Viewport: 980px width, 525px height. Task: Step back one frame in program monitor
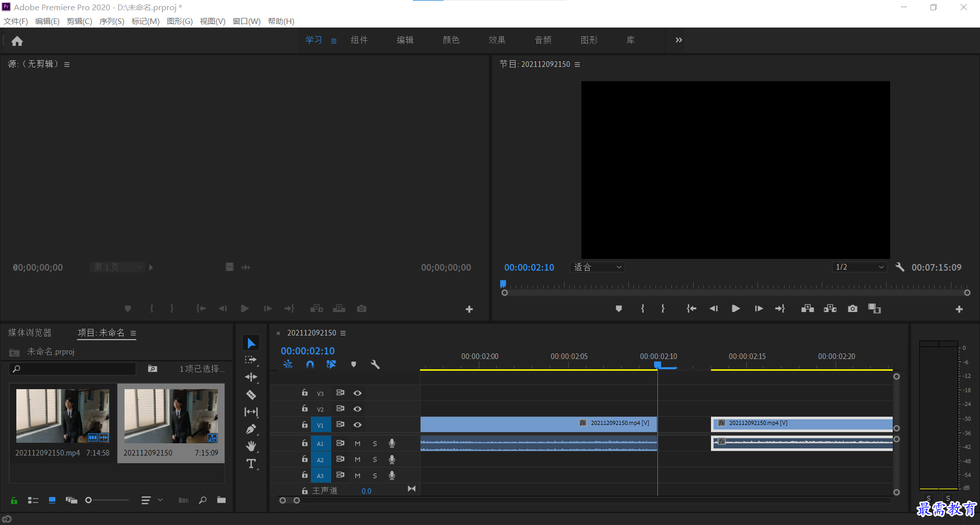[714, 308]
